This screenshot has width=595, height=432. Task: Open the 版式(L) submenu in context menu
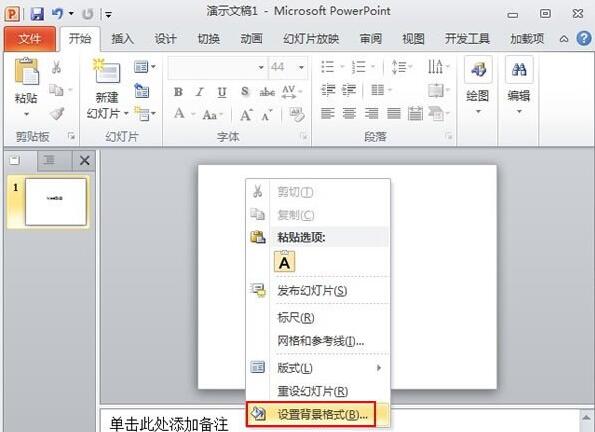318,368
